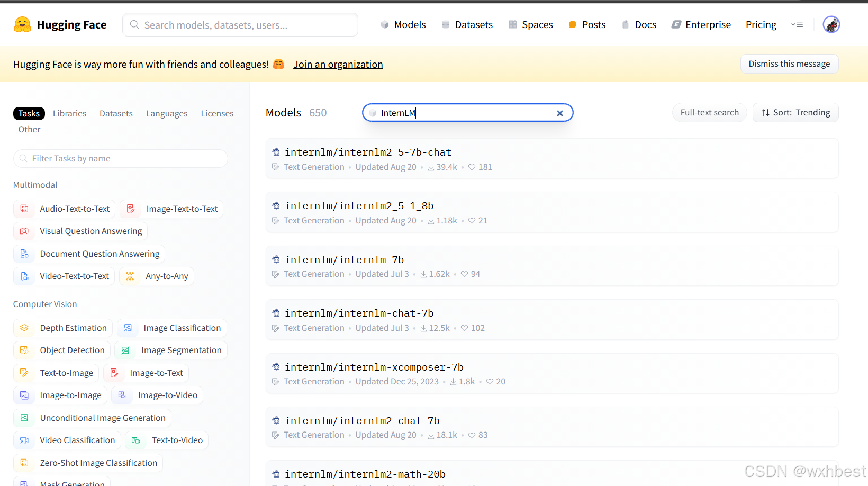868x486 pixels.
Task: Click the internlm2_5-7b-chat organization avatar icon
Action: (276, 152)
